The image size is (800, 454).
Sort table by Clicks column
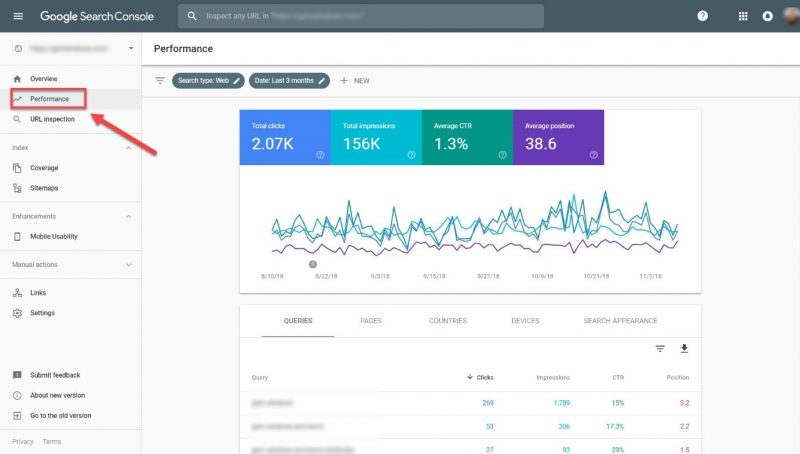pos(480,377)
